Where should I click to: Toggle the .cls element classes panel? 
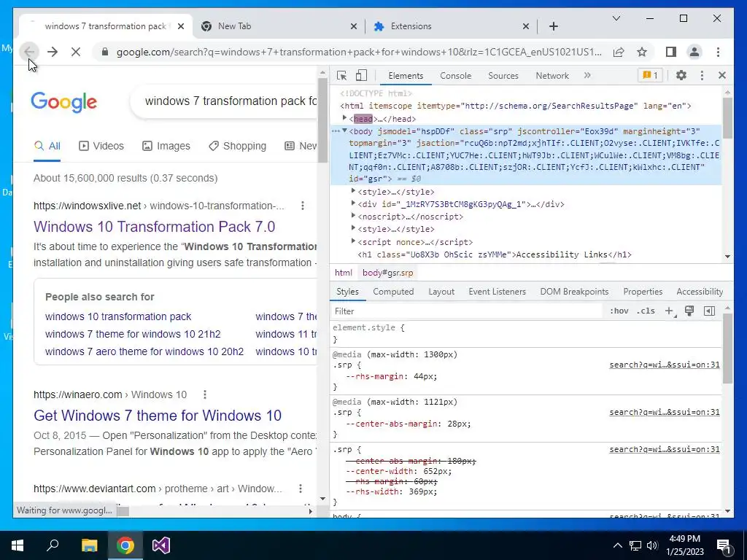646,311
